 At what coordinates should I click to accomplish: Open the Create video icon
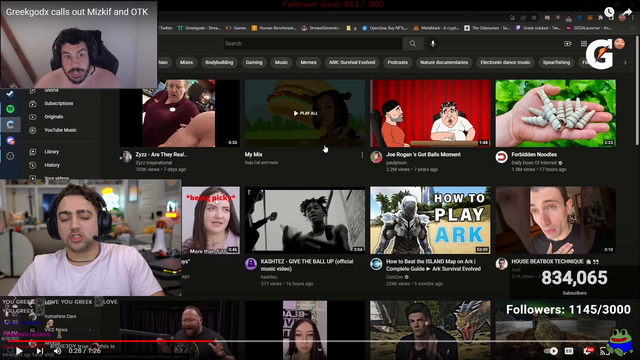[568, 44]
